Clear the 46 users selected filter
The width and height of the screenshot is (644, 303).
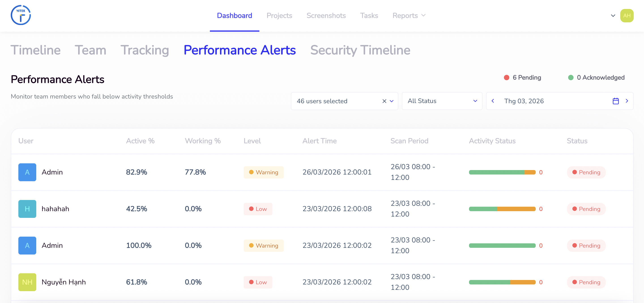tap(384, 101)
